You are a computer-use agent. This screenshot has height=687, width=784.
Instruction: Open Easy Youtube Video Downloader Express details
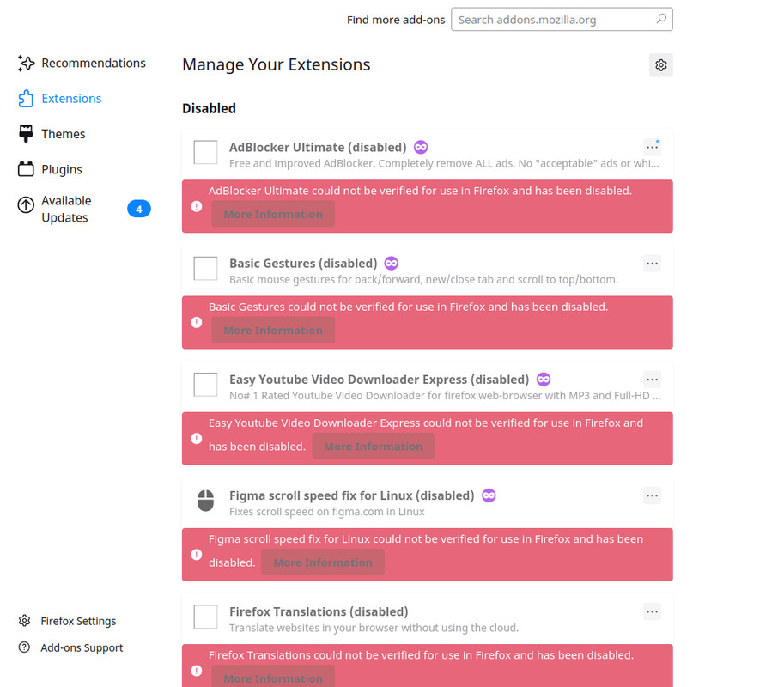click(x=379, y=380)
